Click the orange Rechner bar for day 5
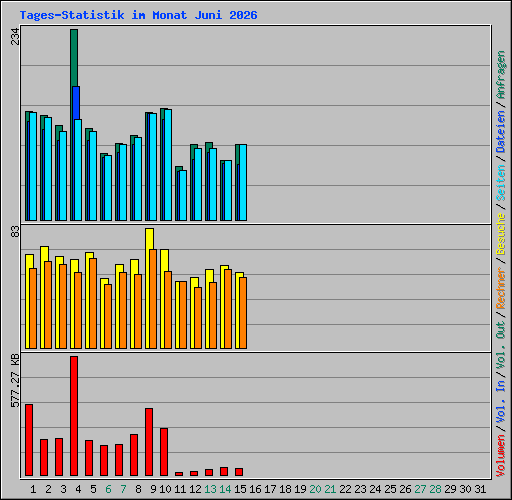Screen dimensions: 512x500 click(x=93, y=303)
